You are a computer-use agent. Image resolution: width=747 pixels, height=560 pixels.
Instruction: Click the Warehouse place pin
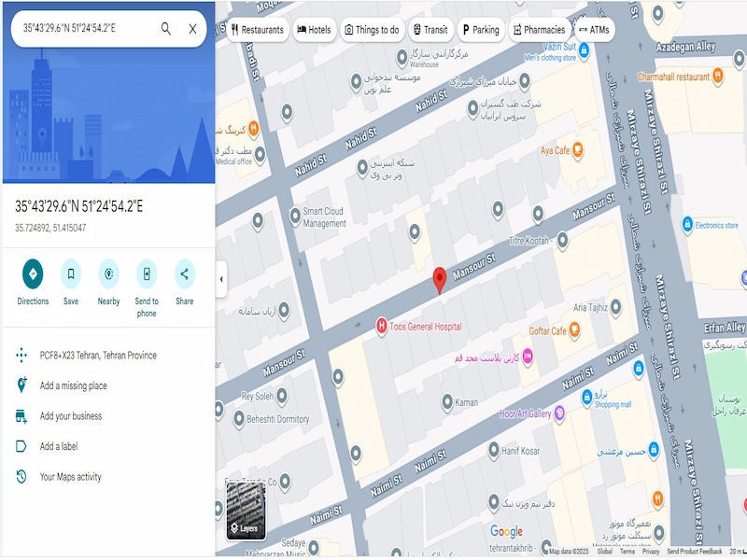[x=402, y=58]
